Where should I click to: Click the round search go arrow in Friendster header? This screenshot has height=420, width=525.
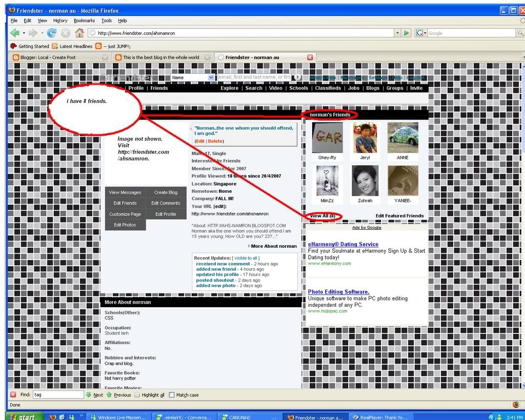tap(297, 77)
